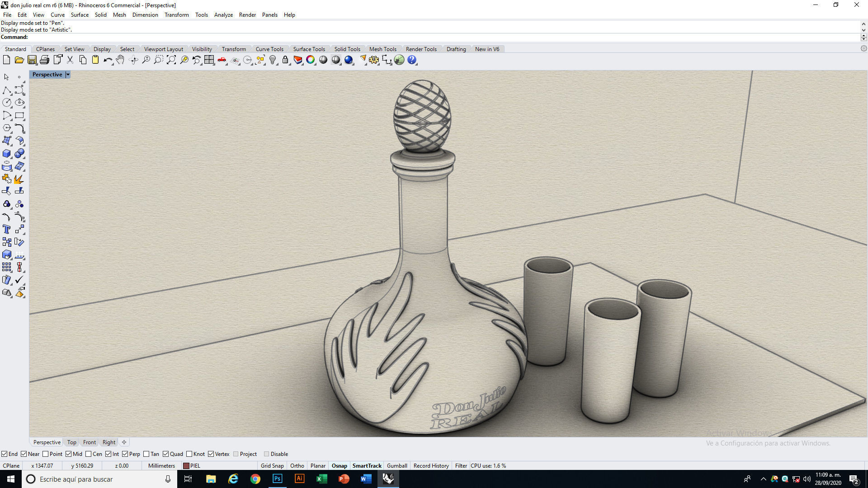868x488 pixels.
Task: Click the toolbar options gear at right
Action: 863,49
